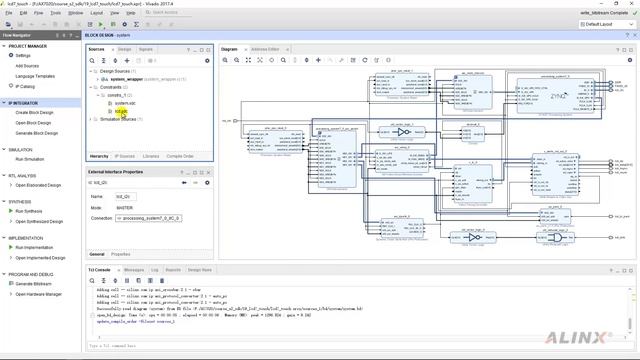Click the Settings gear icon under Project Manager
The width and height of the screenshot is (640, 360).
coord(11,55)
